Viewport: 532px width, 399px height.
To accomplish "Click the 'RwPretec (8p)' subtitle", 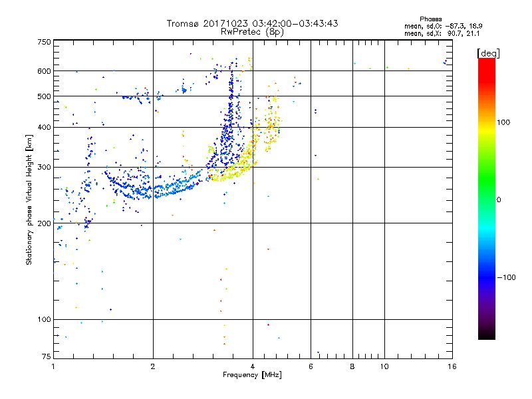I will (x=252, y=32).
